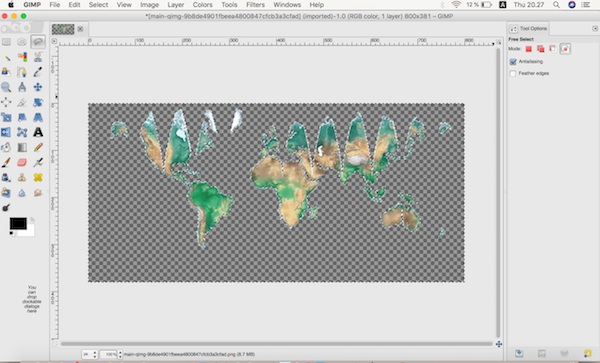Open the Windows menu
The width and height of the screenshot is (600, 363).
[x=287, y=5]
